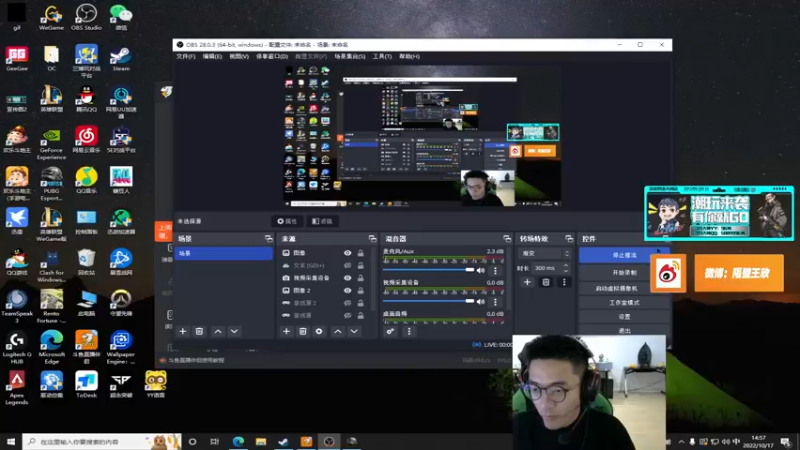The width and height of the screenshot is (800, 450).
Task: Open 属性 properties button above sources
Action: (x=287, y=221)
